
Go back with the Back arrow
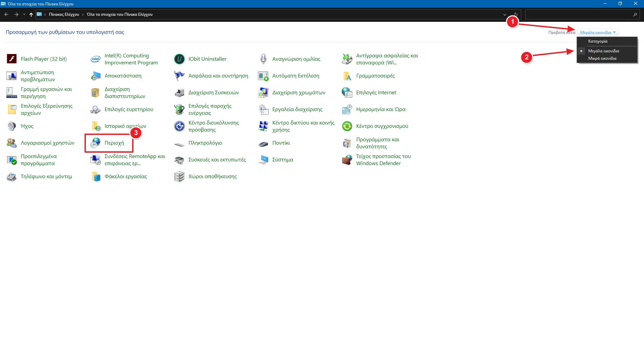pos(6,14)
